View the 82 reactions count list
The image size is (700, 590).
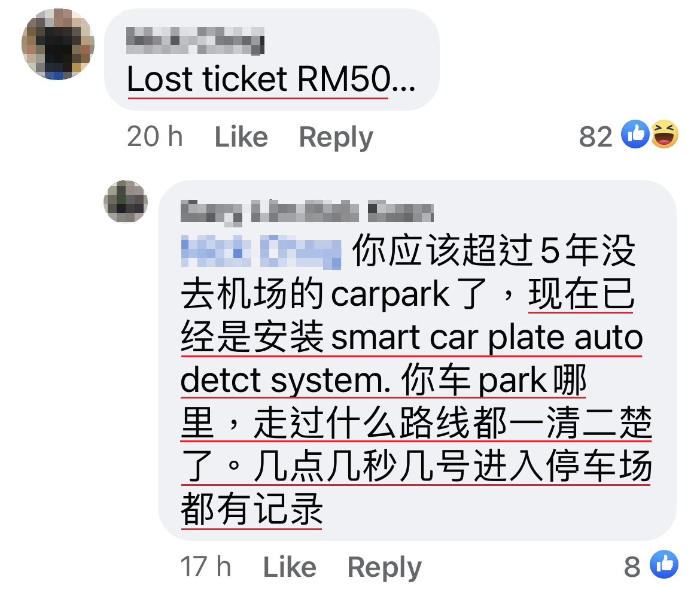tap(595, 136)
